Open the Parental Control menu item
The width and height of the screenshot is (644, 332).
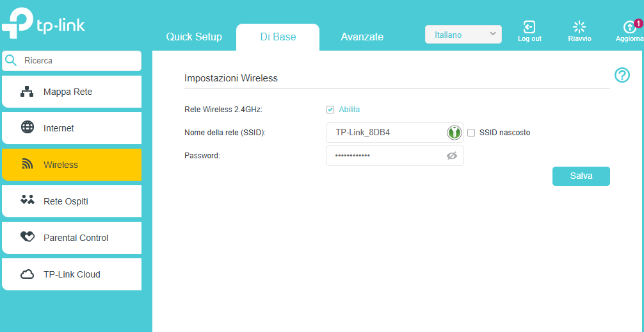(x=72, y=238)
